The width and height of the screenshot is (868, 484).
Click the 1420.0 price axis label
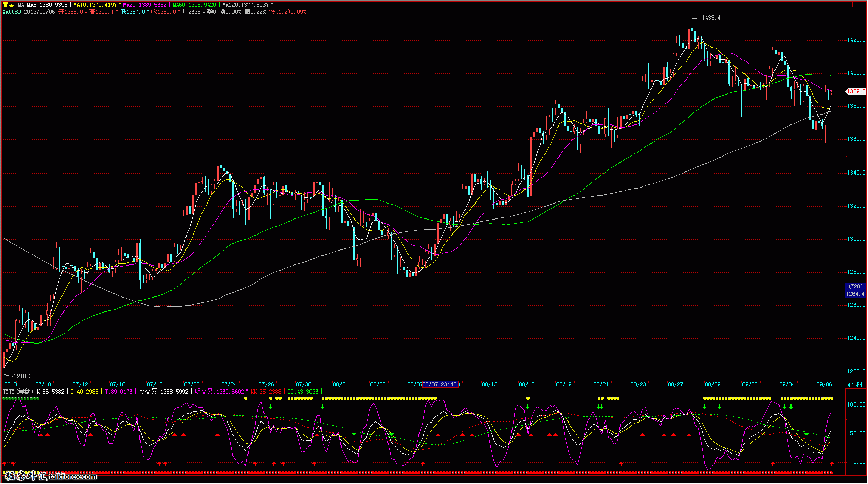point(856,40)
